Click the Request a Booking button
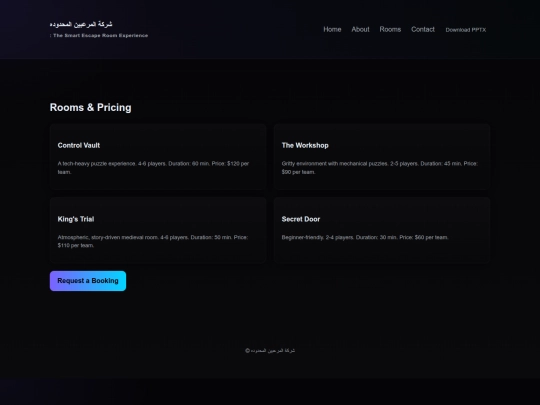This screenshot has height=405, width=540. point(88,281)
